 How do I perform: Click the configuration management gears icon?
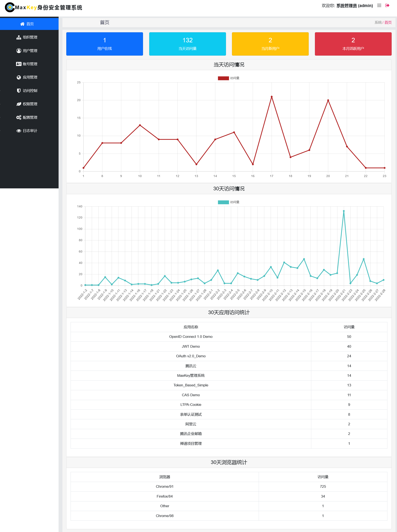19,117
